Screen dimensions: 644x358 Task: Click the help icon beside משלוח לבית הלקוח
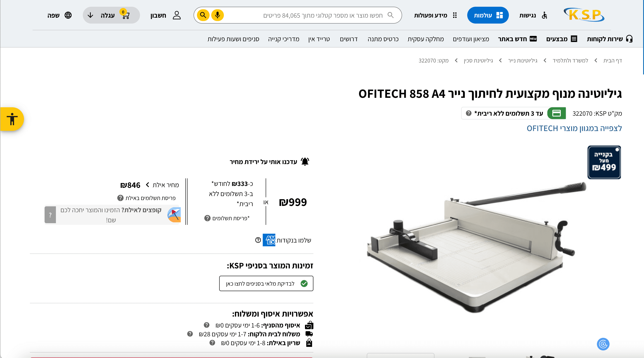point(190,334)
